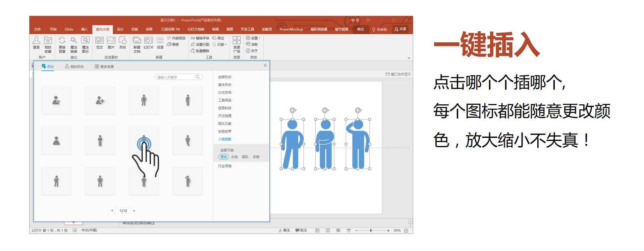Click the zoom slider handle
The height and width of the screenshot is (251, 644).
tap(371, 231)
